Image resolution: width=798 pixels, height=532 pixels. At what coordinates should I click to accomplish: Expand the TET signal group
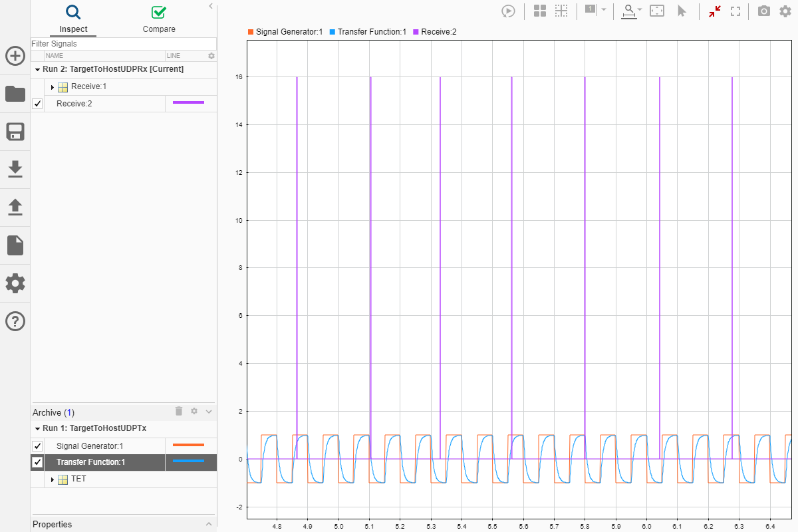point(53,479)
